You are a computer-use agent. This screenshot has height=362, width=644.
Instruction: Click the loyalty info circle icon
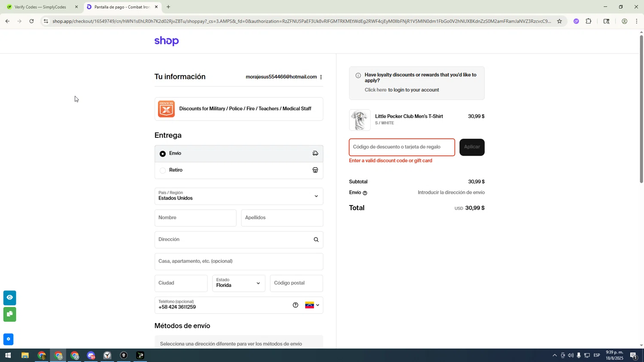point(358,75)
